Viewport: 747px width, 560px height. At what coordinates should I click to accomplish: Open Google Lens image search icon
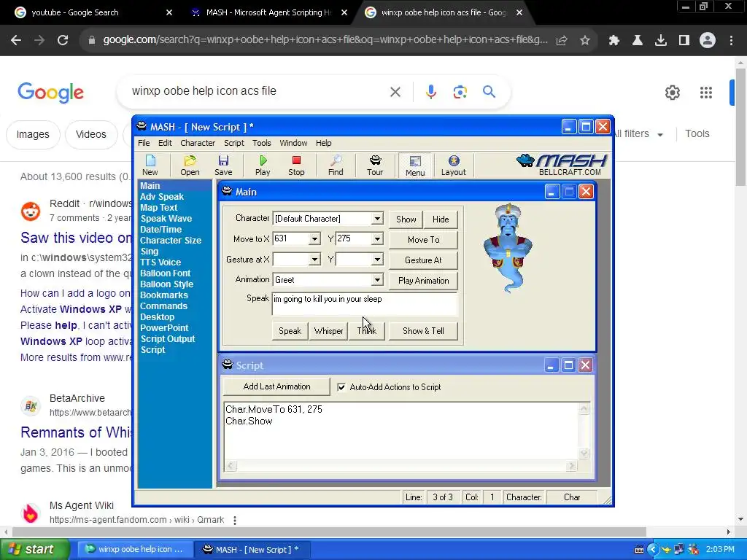click(x=460, y=91)
